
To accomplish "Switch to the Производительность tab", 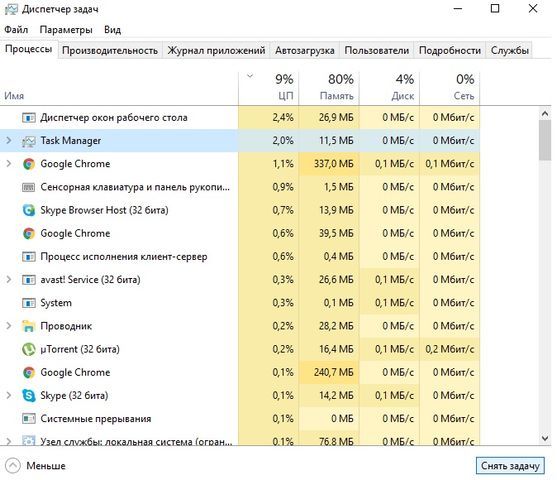I will (x=110, y=50).
